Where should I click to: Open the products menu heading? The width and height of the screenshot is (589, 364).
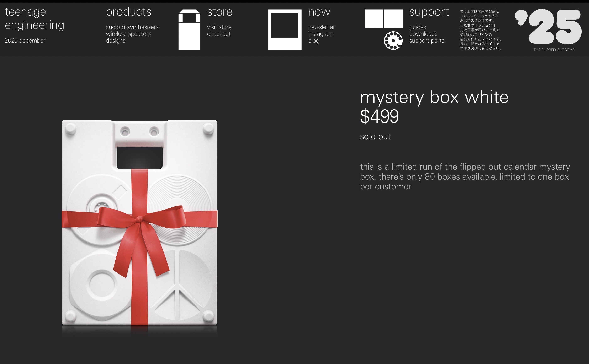[x=129, y=12]
